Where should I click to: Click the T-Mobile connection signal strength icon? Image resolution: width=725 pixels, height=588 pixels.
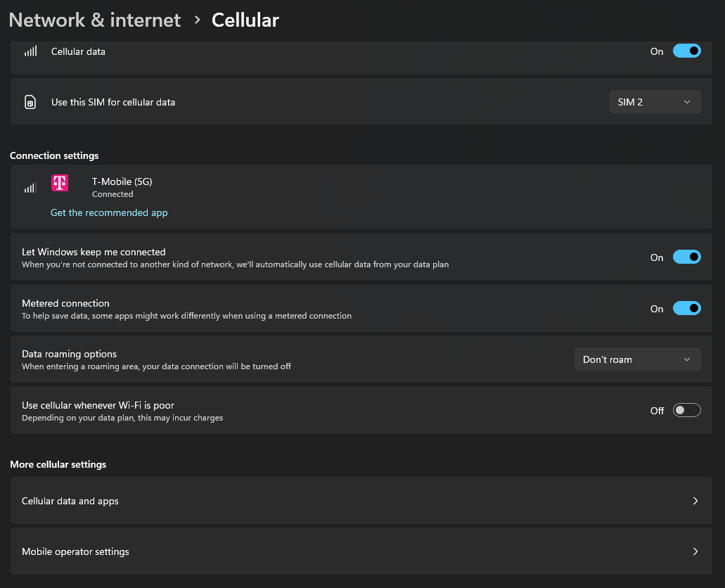[x=30, y=188]
